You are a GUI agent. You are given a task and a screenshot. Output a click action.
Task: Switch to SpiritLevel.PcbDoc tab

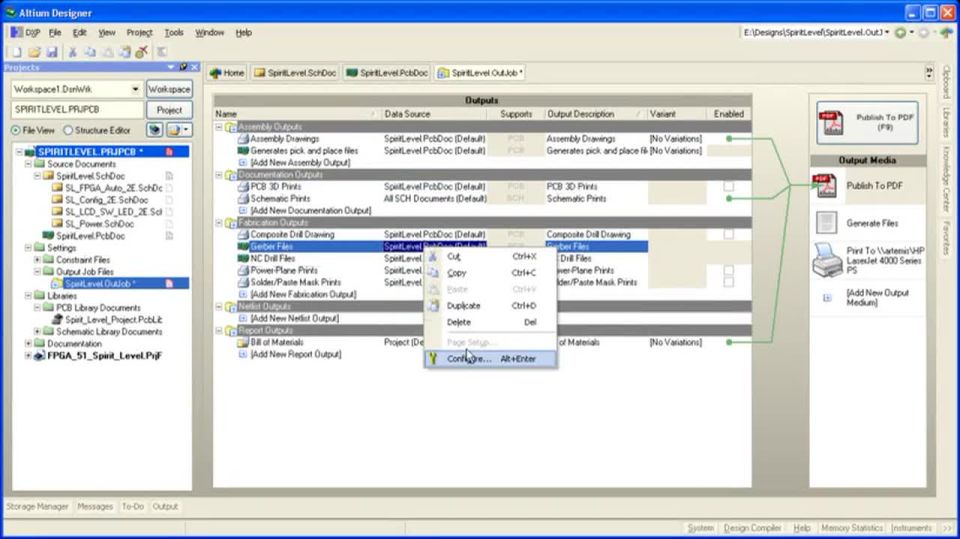pyautogui.click(x=387, y=73)
